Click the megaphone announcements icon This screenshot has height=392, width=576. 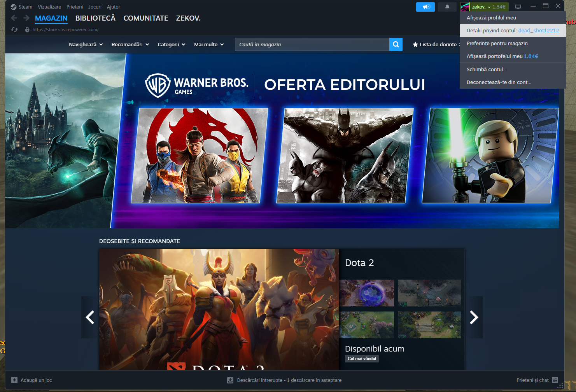425,7
